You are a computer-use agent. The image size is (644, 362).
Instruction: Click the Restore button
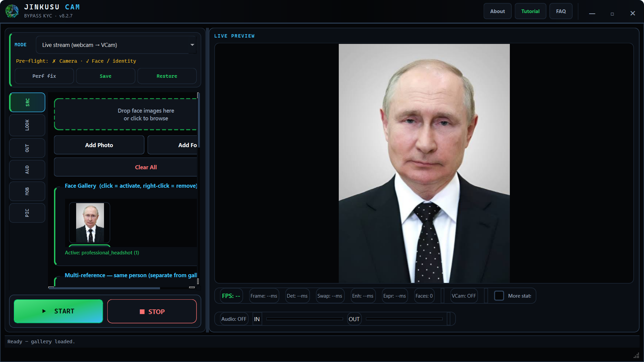pyautogui.click(x=167, y=76)
